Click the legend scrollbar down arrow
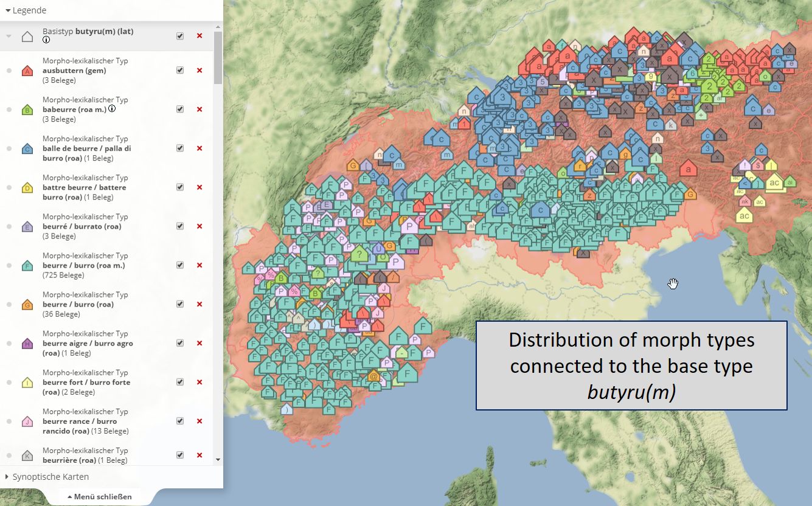 pyautogui.click(x=218, y=460)
